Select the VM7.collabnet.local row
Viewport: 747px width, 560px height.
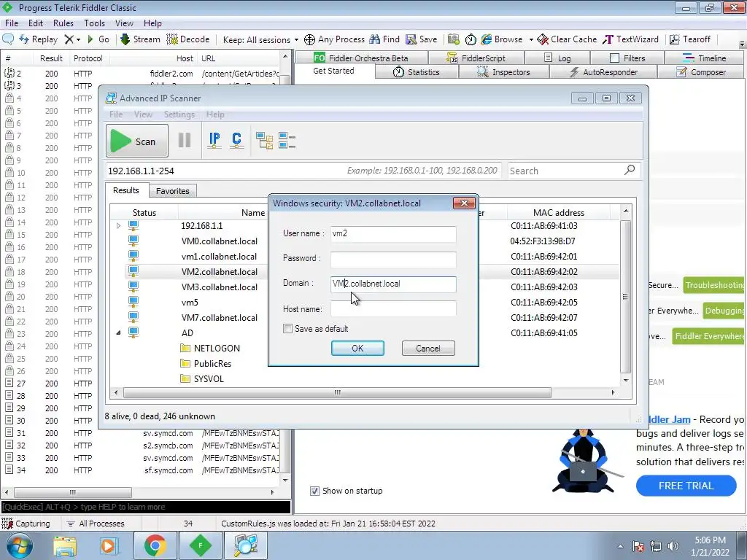coord(220,318)
